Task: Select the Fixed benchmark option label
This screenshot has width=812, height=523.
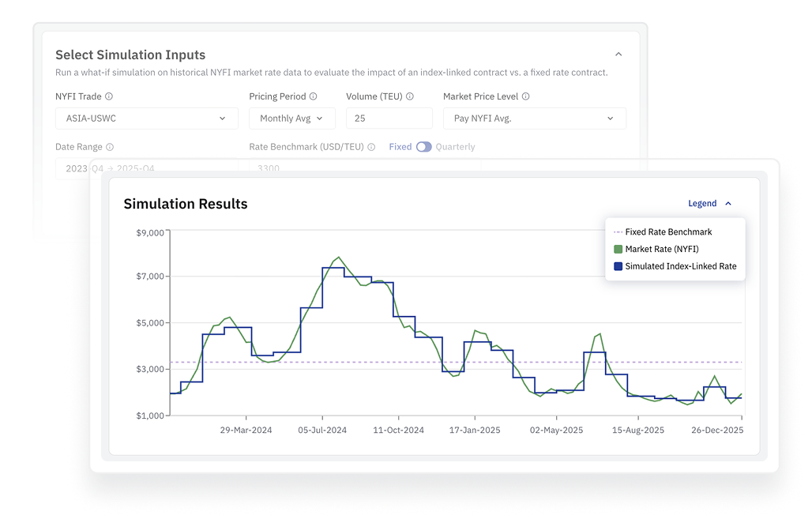Action: coord(400,147)
